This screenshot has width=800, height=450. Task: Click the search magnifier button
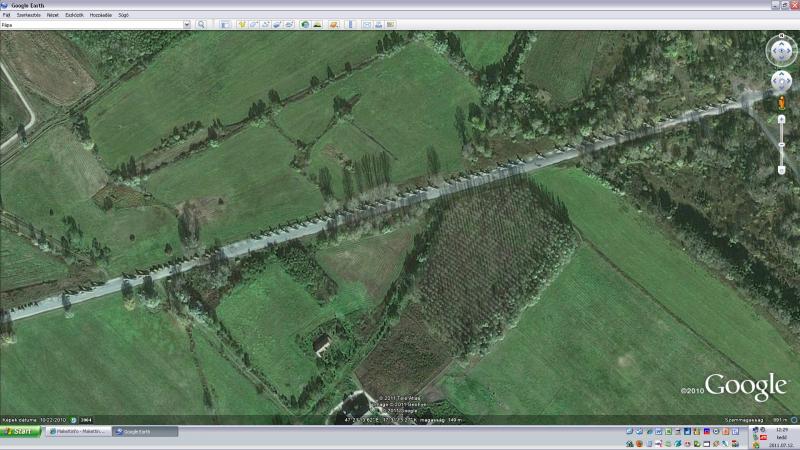coord(201,24)
